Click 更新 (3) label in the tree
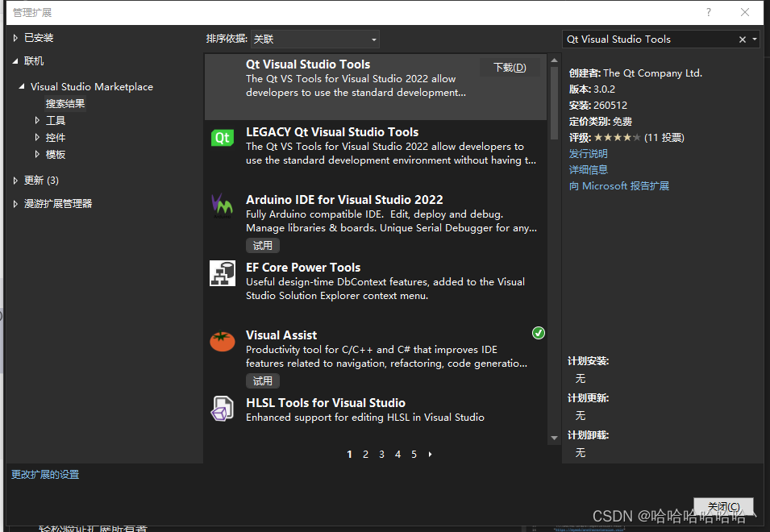This screenshot has height=532, width=770. tap(41, 181)
